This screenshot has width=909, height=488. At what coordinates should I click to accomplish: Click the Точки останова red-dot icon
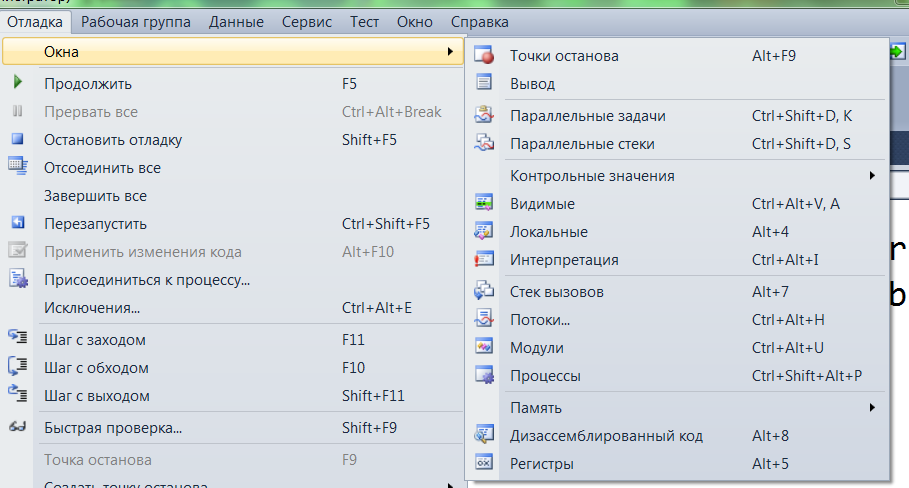point(484,55)
